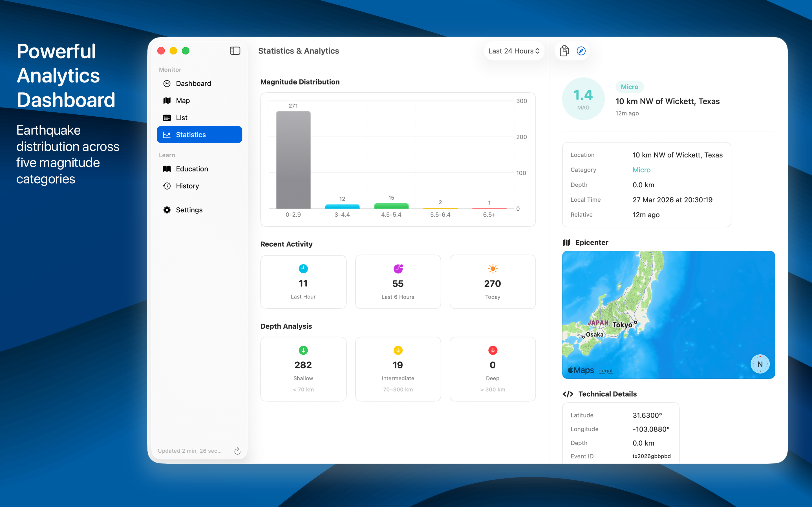
Task: Toggle the sidebar visibility button
Action: 235,51
